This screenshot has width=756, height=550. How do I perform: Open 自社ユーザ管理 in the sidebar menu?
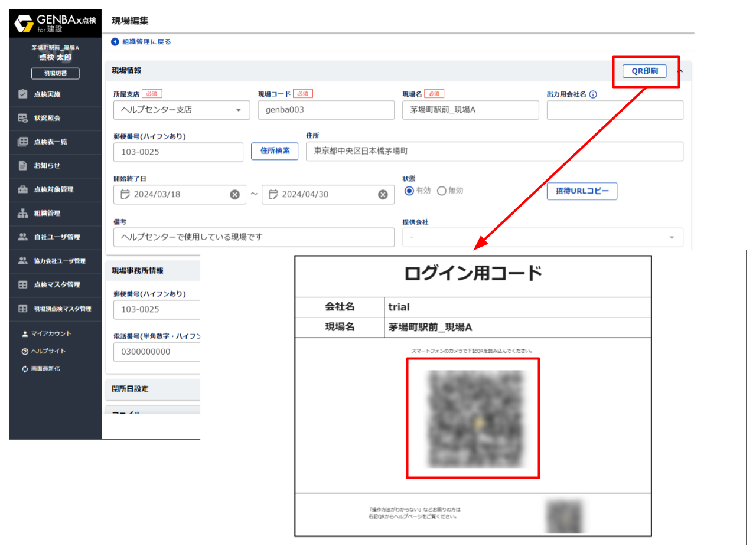click(57, 237)
